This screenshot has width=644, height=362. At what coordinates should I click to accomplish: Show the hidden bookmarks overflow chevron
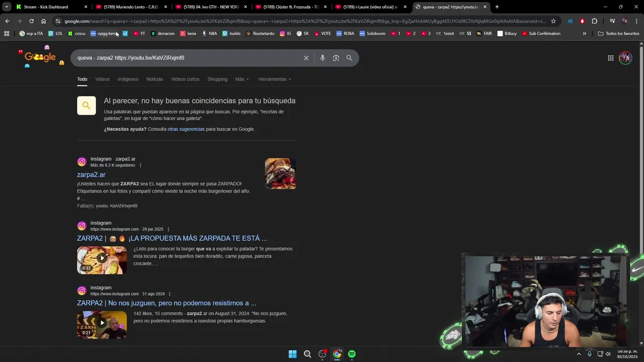coord(584,34)
